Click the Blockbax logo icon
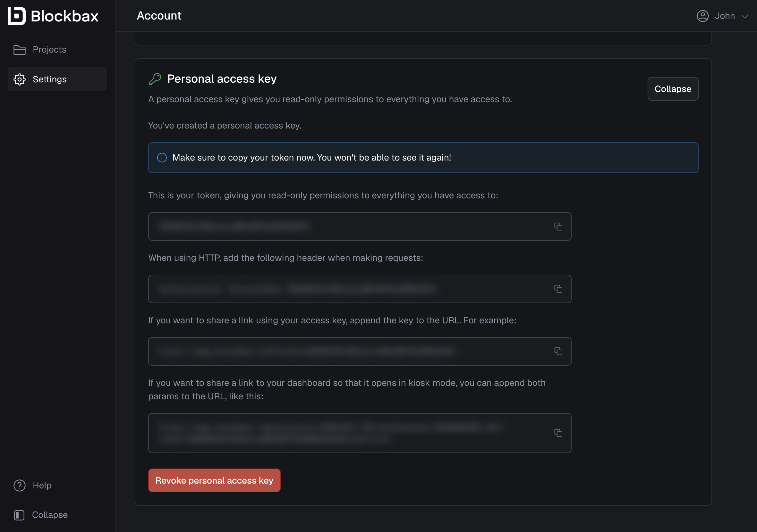Image resolution: width=757 pixels, height=532 pixels. tap(16, 16)
